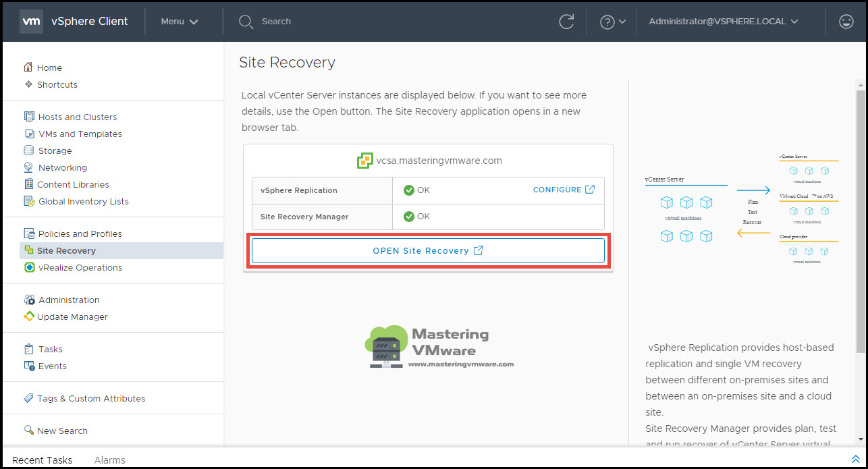This screenshot has height=469, width=868.
Task: Click the vRealize Operations icon
Action: click(x=29, y=267)
